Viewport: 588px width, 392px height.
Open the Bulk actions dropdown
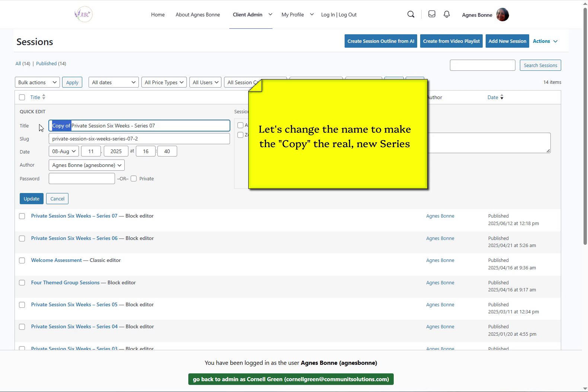37,82
